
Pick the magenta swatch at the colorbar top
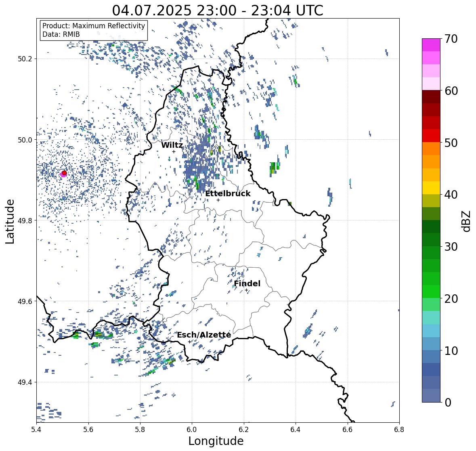point(431,45)
